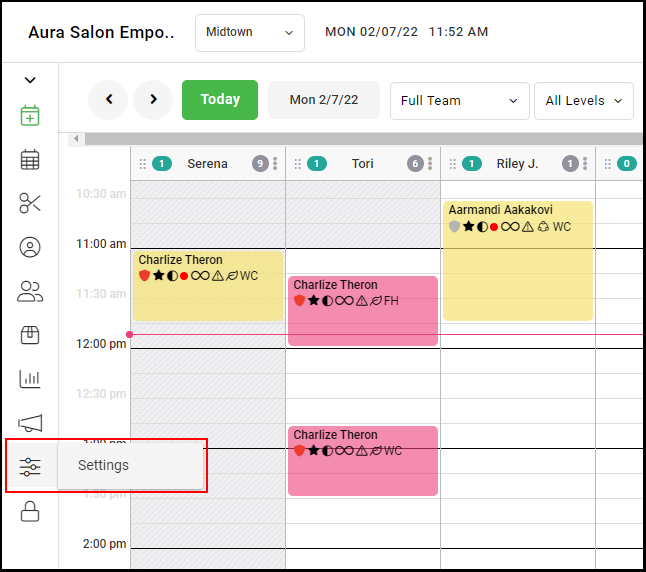Expand the Midtown location dropdown
This screenshot has height=572, width=646.
point(249,33)
